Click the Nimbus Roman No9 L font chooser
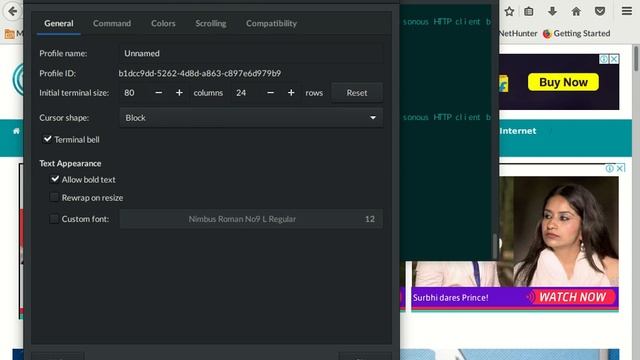The height and width of the screenshot is (360, 640). click(251, 219)
